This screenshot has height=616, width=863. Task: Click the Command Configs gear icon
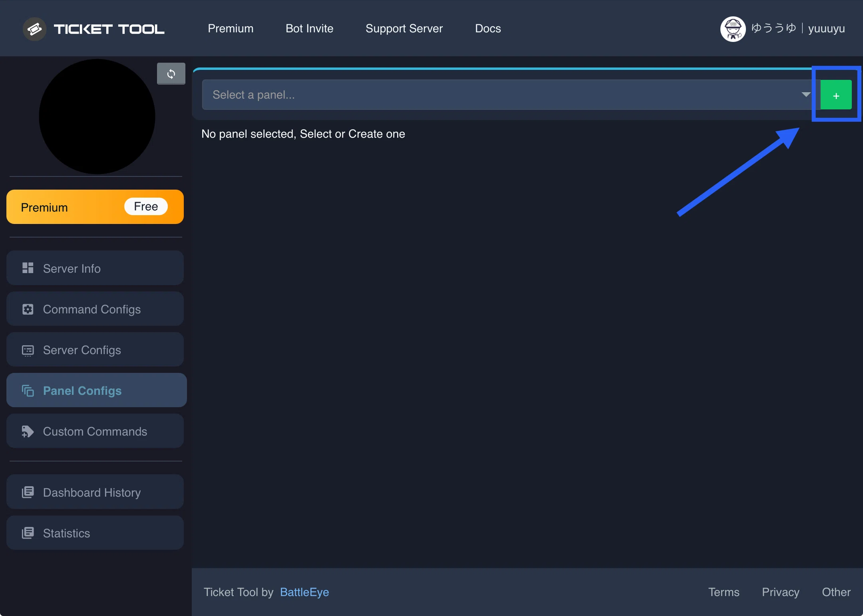point(28,309)
